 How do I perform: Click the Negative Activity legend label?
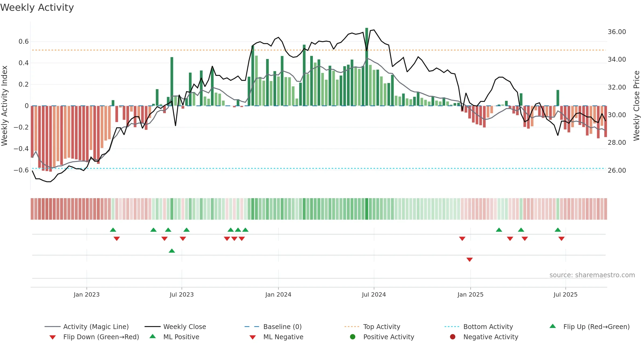[491, 337]
